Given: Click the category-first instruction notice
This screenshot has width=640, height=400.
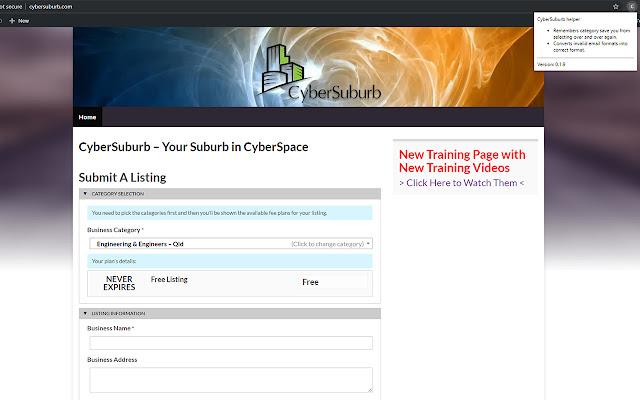Looking at the screenshot, I should (x=230, y=213).
